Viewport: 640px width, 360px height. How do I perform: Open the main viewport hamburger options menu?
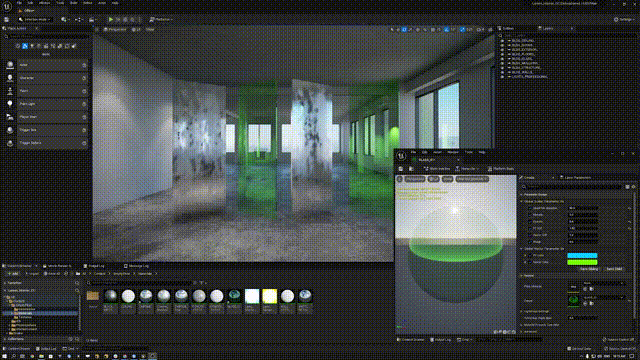tap(97, 29)
